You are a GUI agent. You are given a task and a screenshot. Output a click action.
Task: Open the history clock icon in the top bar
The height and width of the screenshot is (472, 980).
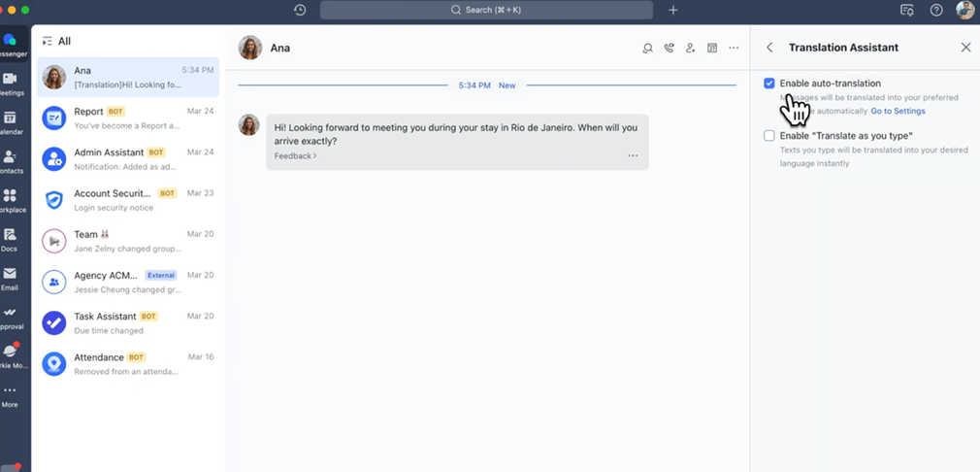300,10
